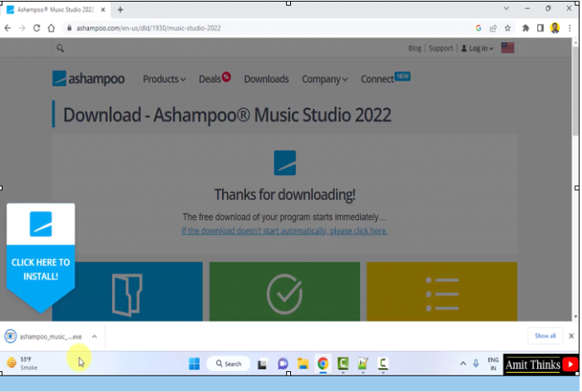Open Windows Start button
This screenshot has height=392, width=582.
tap(194, 364)
